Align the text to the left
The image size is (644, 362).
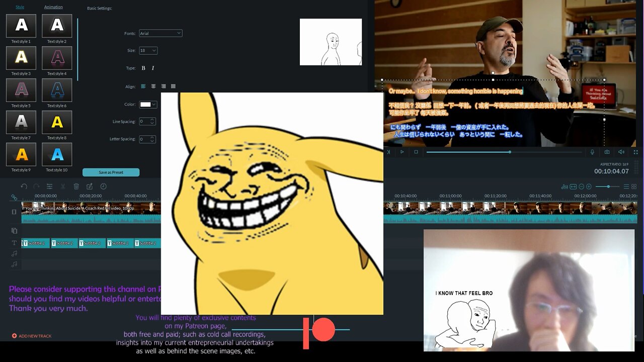[x=143, y=86]
